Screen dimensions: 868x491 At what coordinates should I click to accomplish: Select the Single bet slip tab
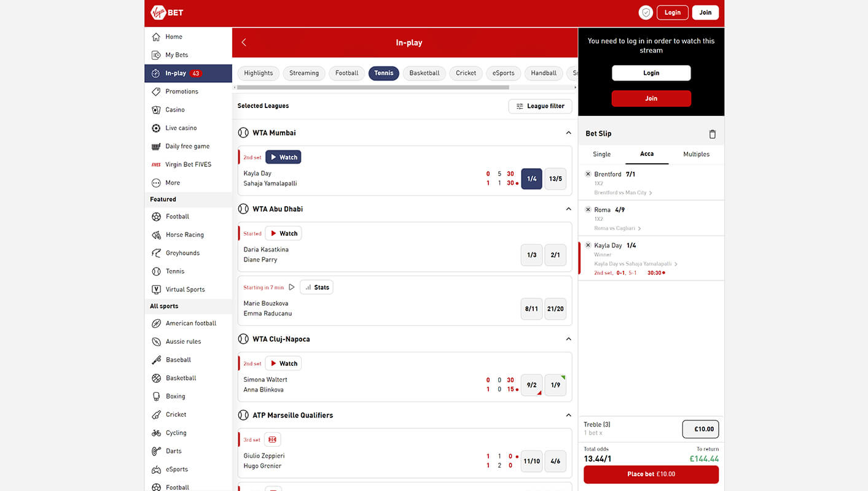tap(602, 155)
